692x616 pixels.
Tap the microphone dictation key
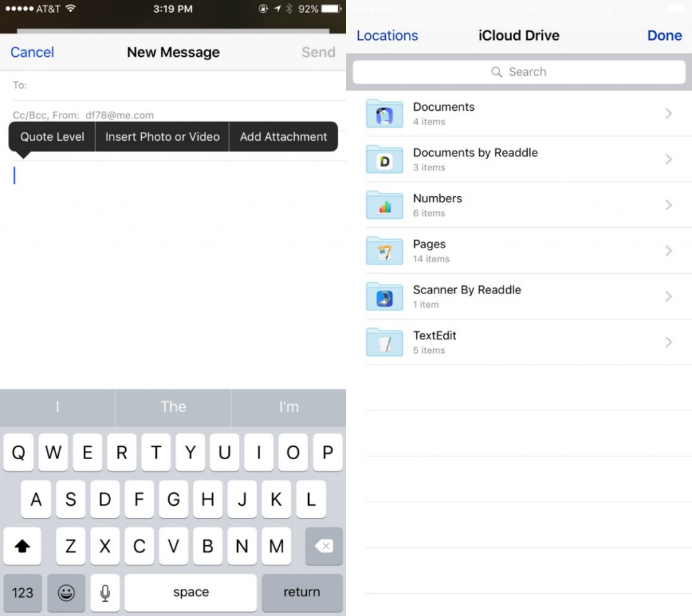pyautogui.click(x=105, y=592)
